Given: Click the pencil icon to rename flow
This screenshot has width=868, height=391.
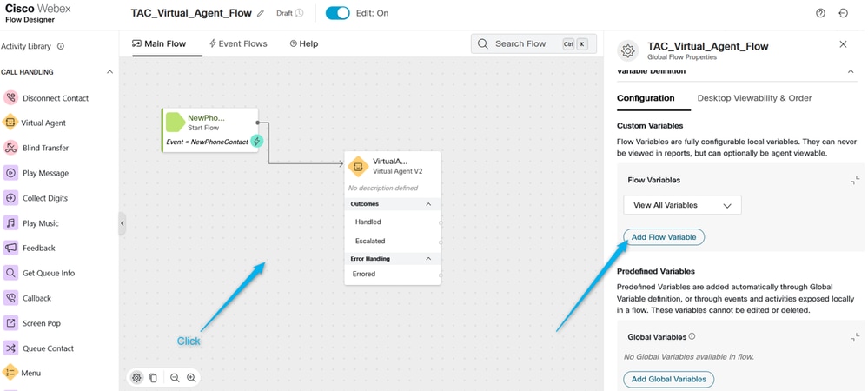Looking at the screenshot, I should [261, 13].
